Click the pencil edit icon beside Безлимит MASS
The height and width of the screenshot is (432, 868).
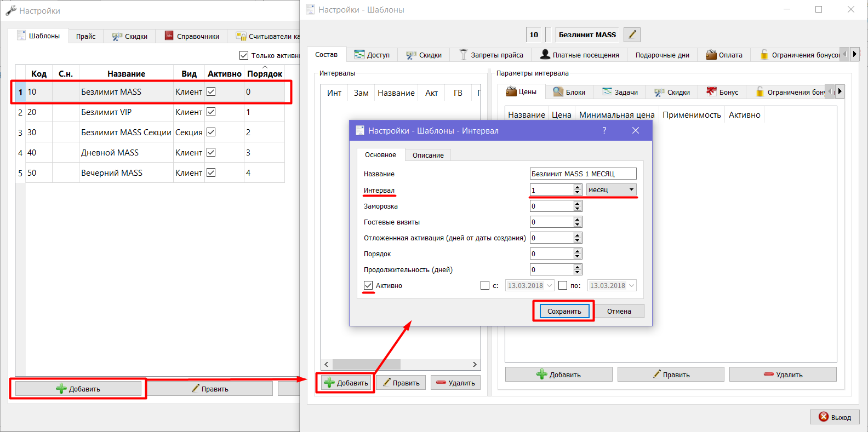click(632, 34)
